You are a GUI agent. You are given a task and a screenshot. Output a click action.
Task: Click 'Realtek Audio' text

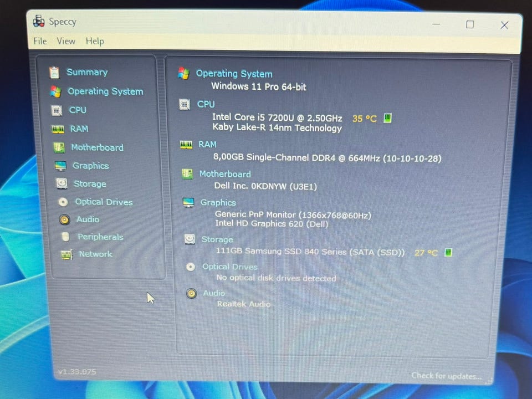coord(244,304)
